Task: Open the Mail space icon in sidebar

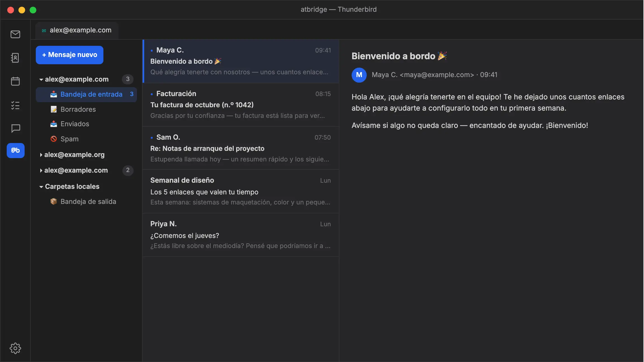Action: pyautogui.click(x=15, y=34)
